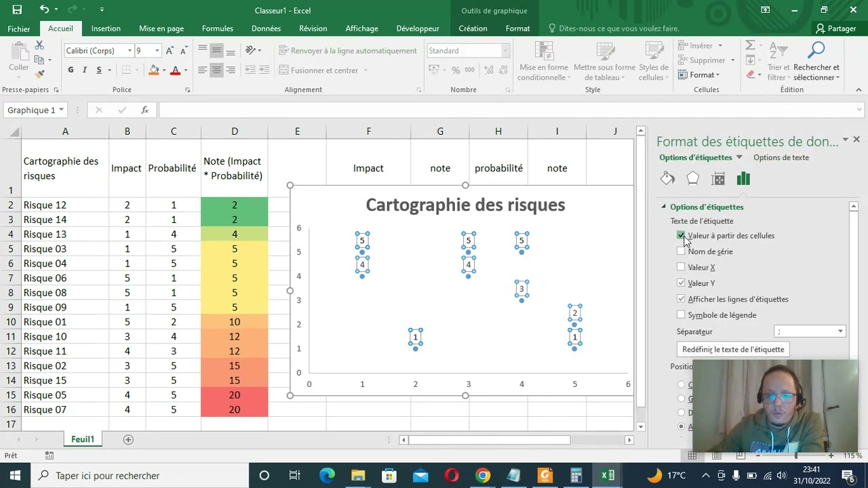Click Rechercher et sélectionner button

[x=816, y=62]
